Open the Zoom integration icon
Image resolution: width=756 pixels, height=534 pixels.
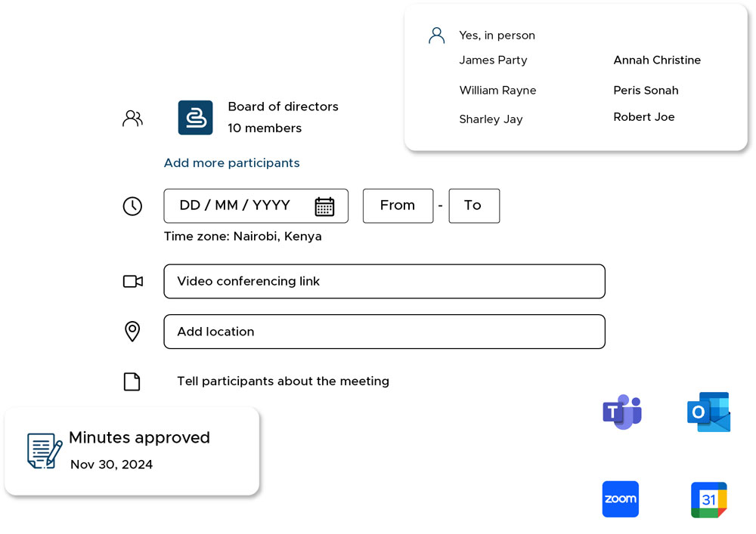coord(620,499)
